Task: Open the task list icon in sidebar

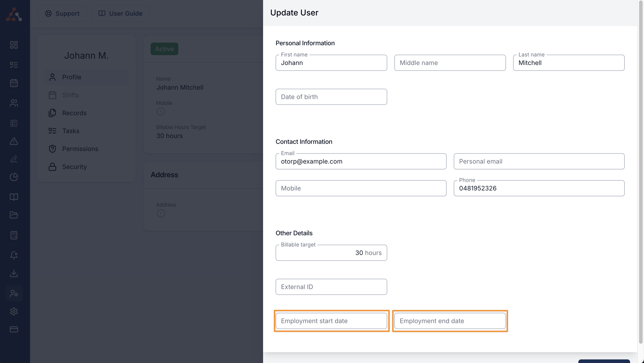Action: pos(14,65)
